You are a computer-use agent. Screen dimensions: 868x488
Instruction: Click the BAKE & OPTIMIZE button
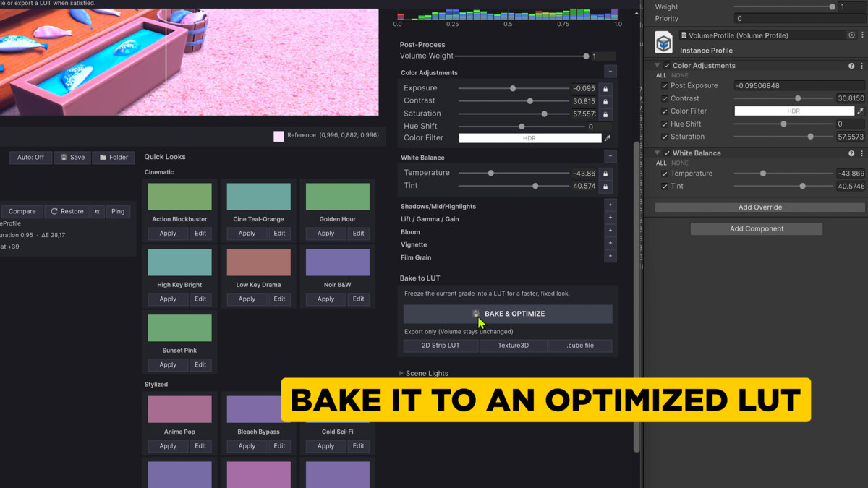point(508,314)
